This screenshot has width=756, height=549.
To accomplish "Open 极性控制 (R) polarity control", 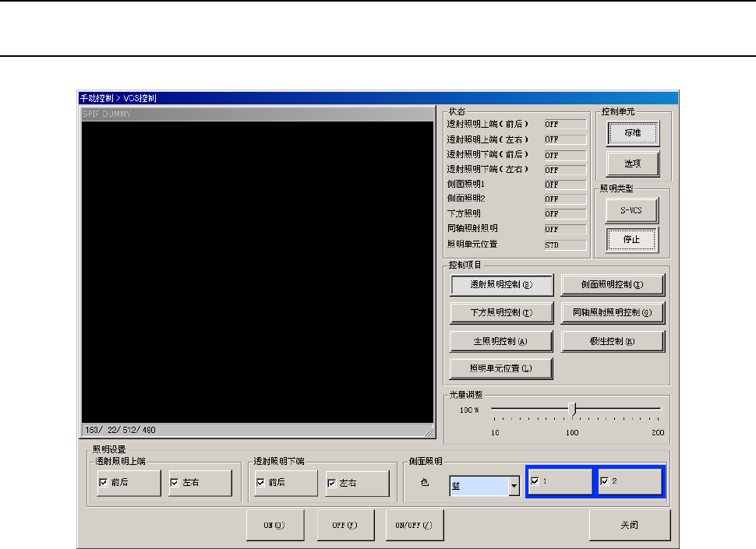I will (613, 341).
